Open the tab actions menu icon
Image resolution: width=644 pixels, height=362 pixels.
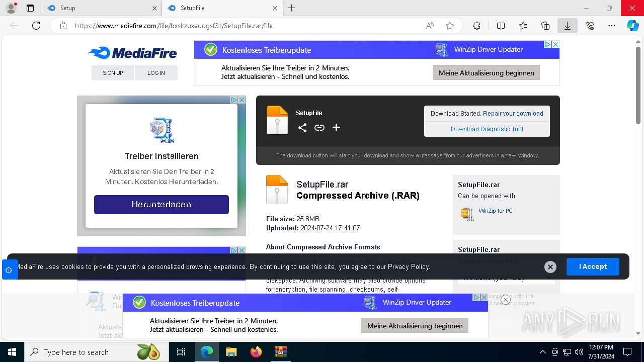[x=30, y=8]
